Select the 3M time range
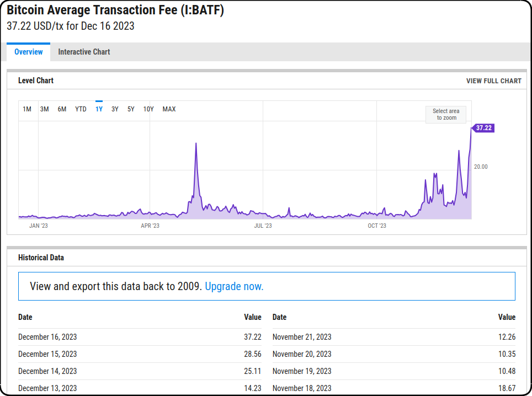The image size is (532, 396). [45, 109]
